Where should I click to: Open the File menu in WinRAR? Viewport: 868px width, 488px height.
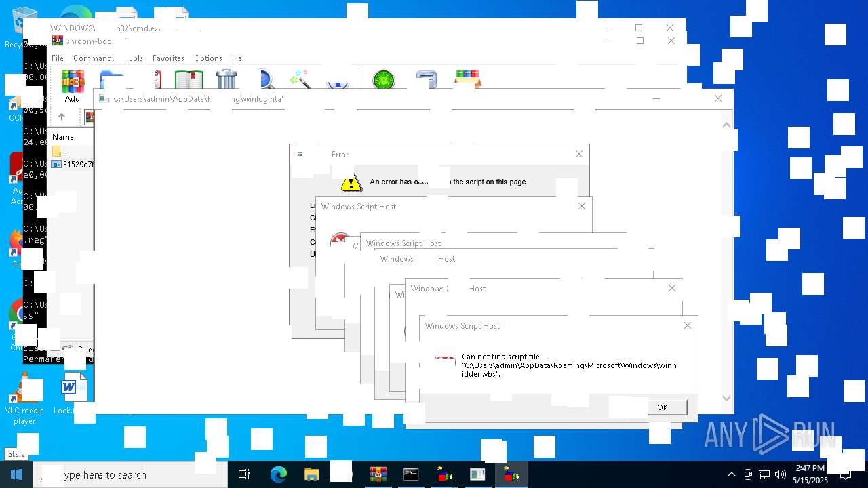click(58, 58)
